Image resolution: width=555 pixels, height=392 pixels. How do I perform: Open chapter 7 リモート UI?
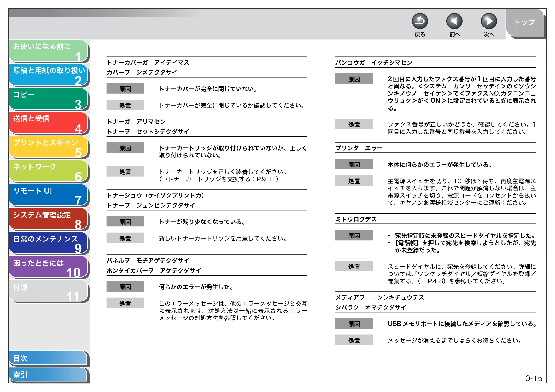[49, 195]
